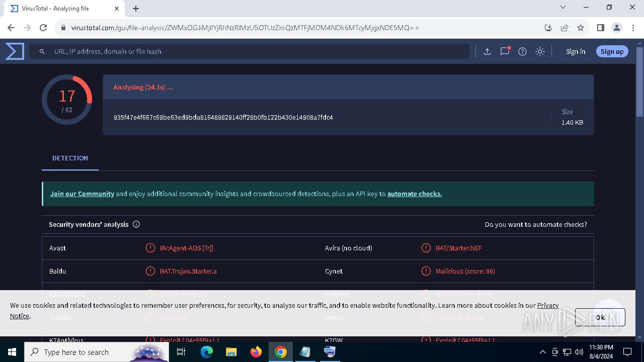Click the VirusTotal logo icon
This screenshot has height=362, width=644.
click(15, 51)
